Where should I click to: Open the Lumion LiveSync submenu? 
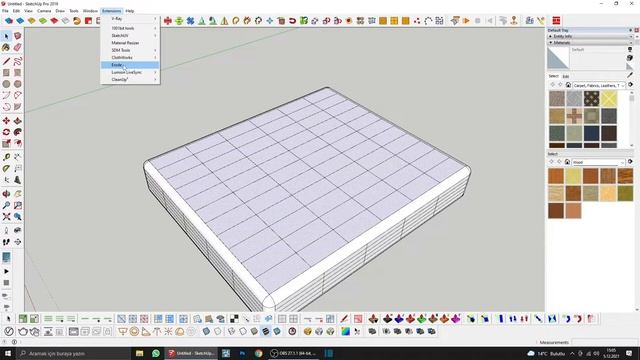coord(130,72)
